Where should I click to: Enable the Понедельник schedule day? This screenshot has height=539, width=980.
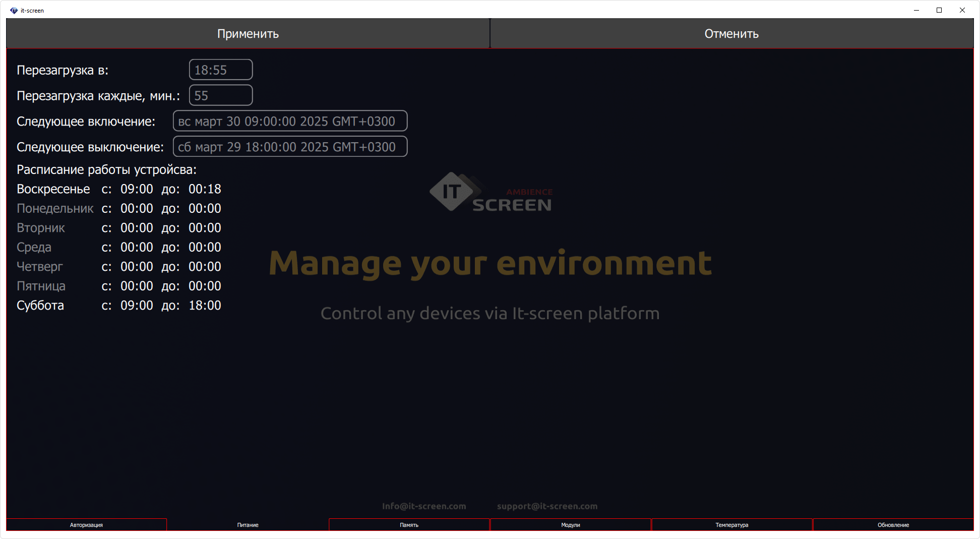55,209
